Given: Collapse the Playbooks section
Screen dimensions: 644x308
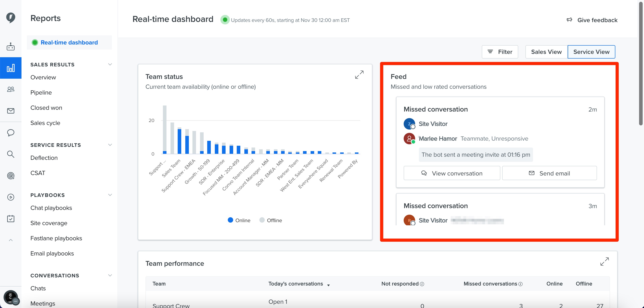Looking at the screenshot, I should pyautogui.click(x=110, y=195).
